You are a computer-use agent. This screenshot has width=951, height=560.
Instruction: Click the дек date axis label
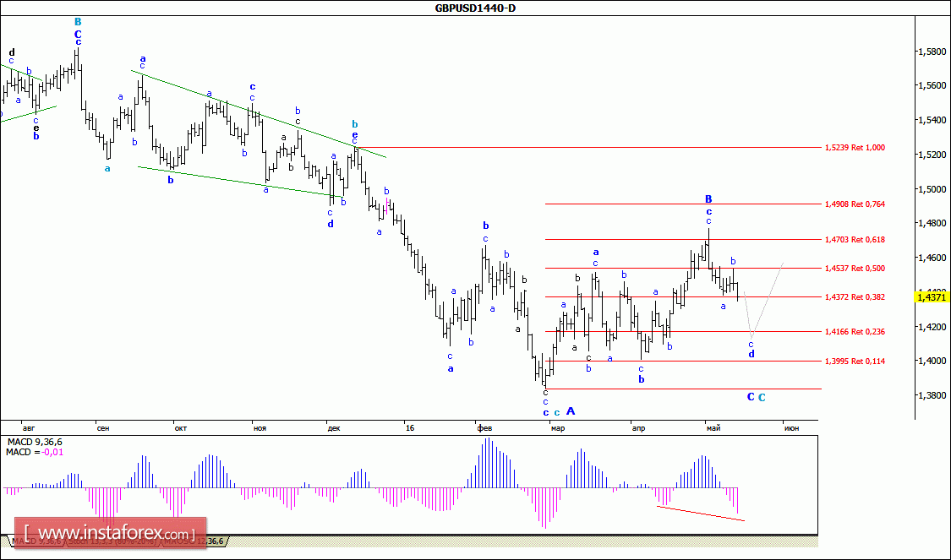point(334,428)
